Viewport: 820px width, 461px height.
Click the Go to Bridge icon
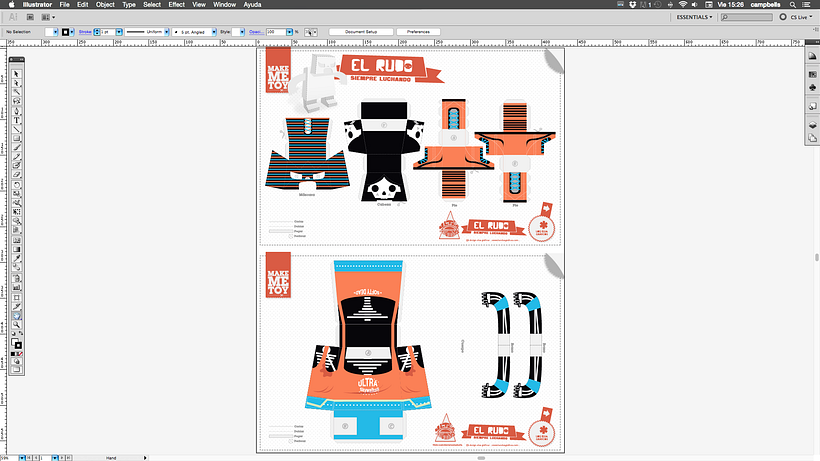30,17
